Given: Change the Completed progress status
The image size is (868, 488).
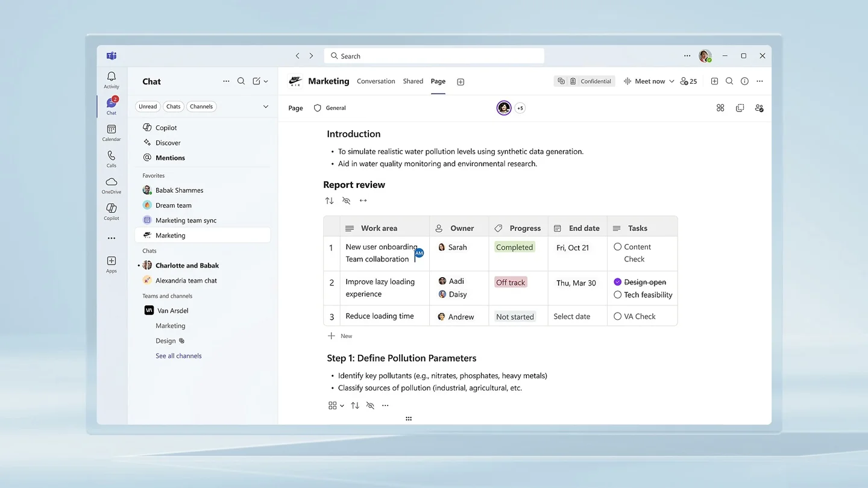Looking at the screenshot, I should pyautogui.click(x=514, y=247).
